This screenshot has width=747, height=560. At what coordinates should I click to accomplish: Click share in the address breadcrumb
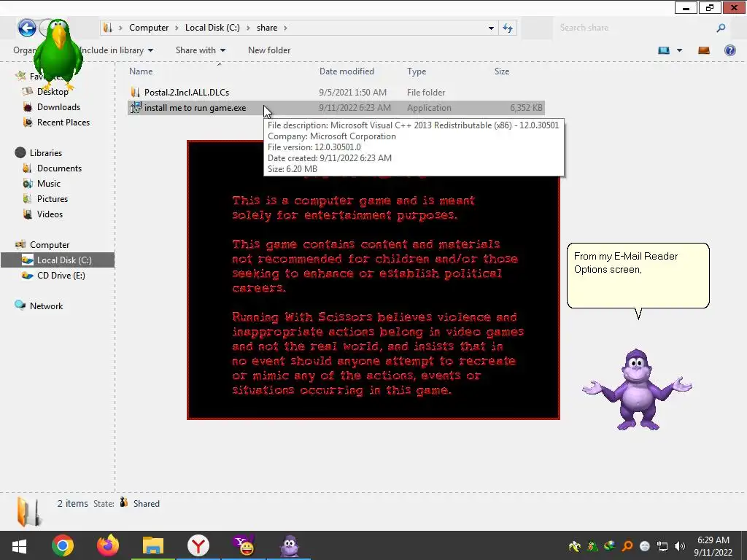click(267, 28)
